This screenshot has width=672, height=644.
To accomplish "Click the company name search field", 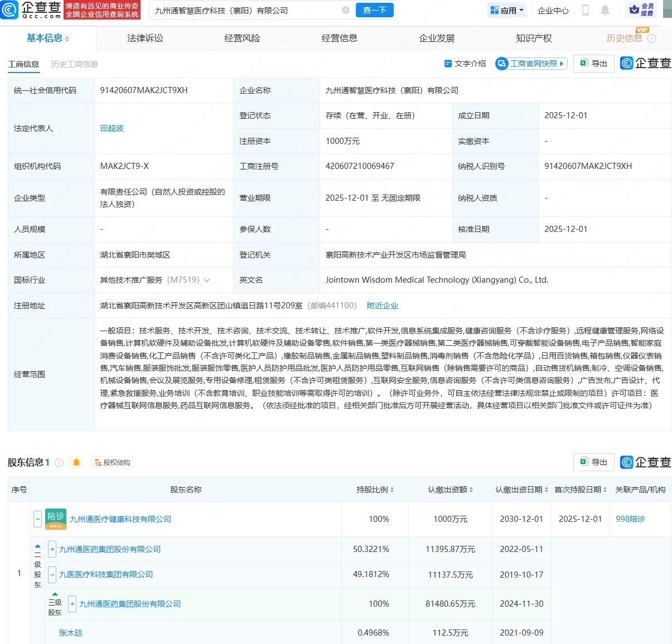I will (x=245, y=10).
